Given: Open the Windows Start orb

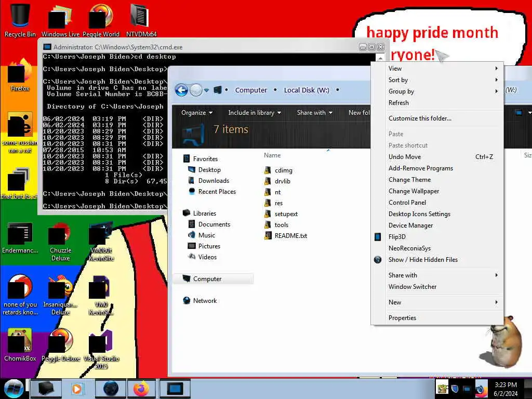Looking at the screenshot, I should pyautogui.click(x=14, y=389).
